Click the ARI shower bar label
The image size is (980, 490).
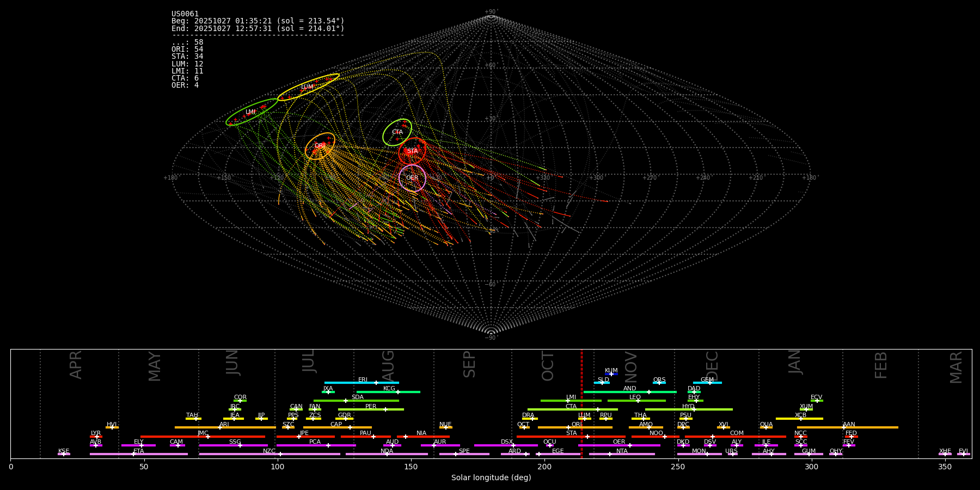pyautogui.click(x=224, y=425)
